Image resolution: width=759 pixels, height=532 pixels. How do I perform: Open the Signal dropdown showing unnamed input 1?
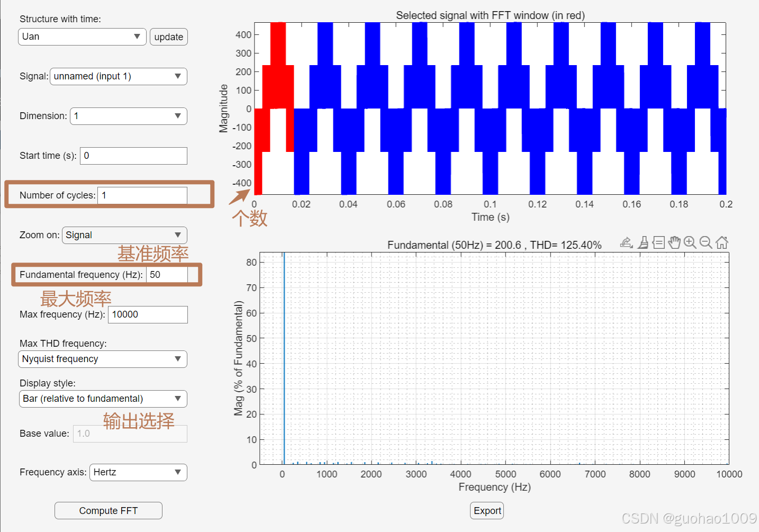click(118, 76)
